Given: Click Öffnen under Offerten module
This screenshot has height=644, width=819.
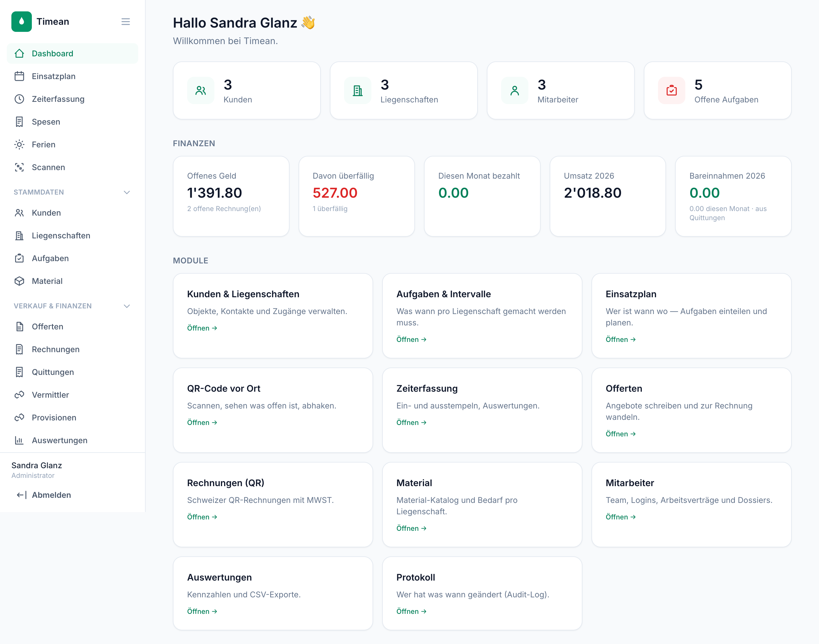Looking at the screenshot, I should [621, 434].
